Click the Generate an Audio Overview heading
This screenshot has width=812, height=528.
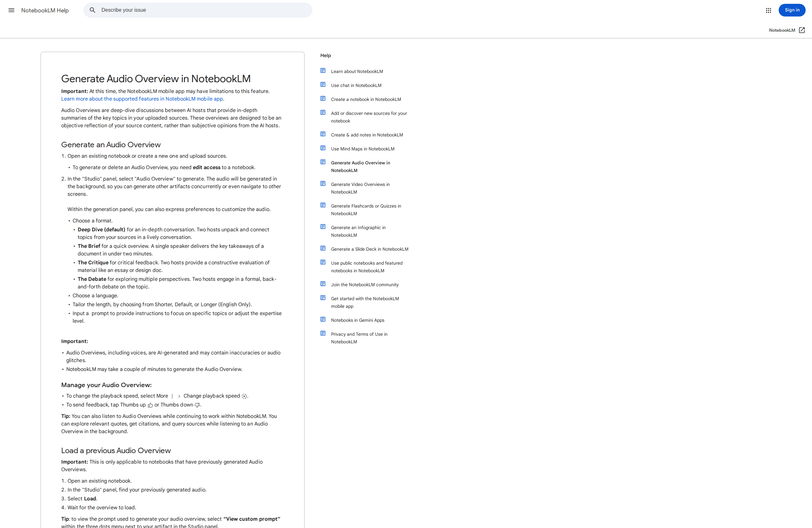pos(111,145)
